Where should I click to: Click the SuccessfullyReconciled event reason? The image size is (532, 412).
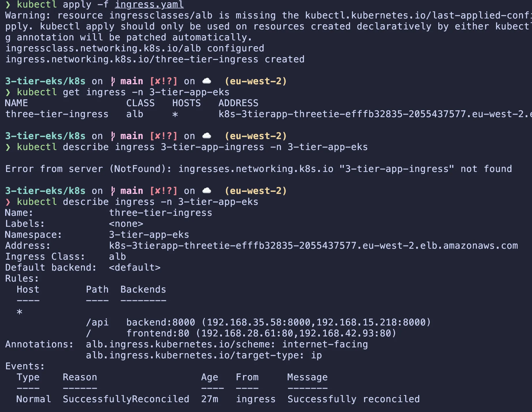(126, 399)
